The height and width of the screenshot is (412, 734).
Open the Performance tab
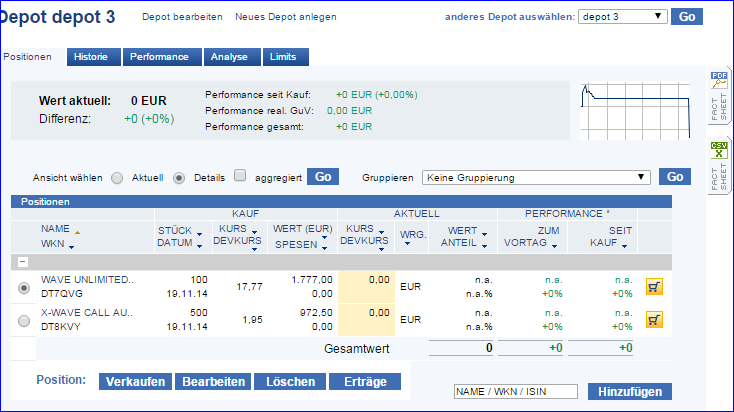(162, 57)
